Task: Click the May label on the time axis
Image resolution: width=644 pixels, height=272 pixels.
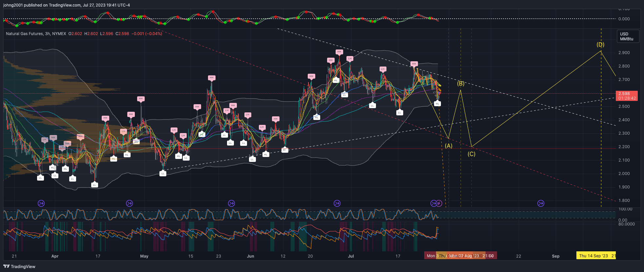Action: 144,256
